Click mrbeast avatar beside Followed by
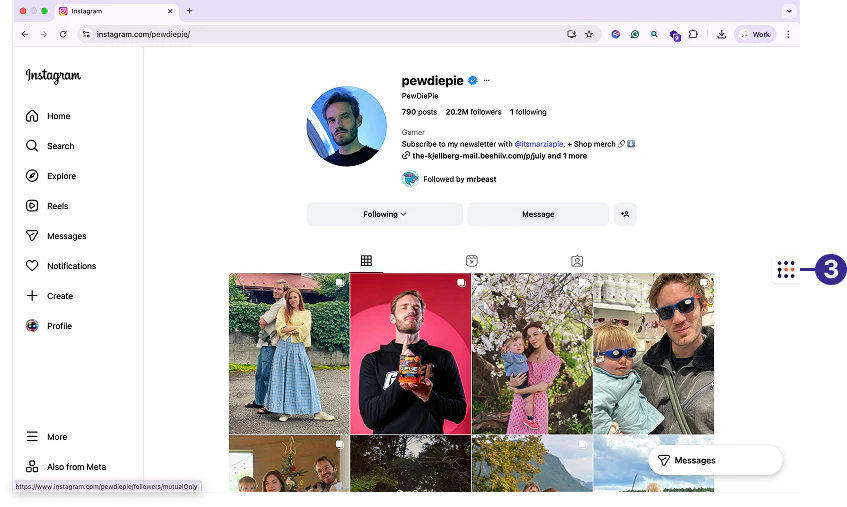The width and height of the screenshot is (847, 507). (410, 179)
